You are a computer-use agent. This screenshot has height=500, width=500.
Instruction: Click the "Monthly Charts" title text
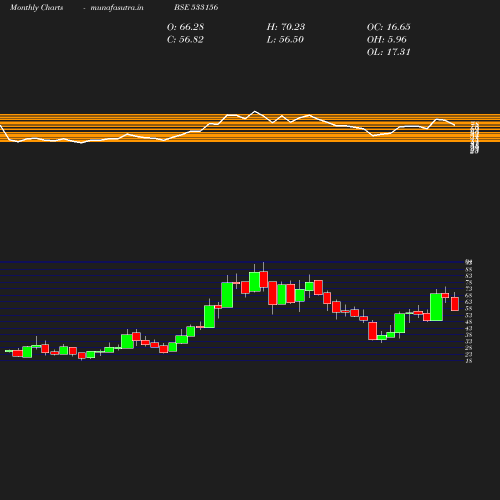pyautogui.click(x=36, y=7)
